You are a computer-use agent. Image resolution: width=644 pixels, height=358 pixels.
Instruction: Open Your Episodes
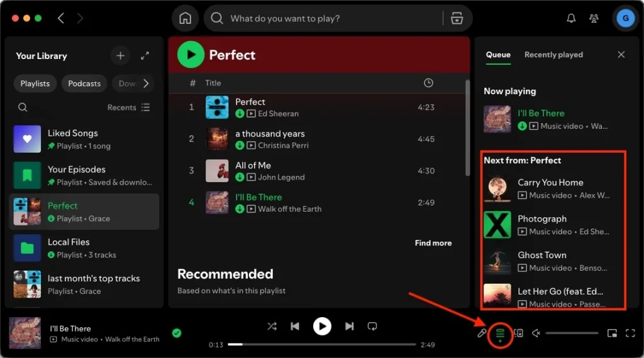[84, 175]
